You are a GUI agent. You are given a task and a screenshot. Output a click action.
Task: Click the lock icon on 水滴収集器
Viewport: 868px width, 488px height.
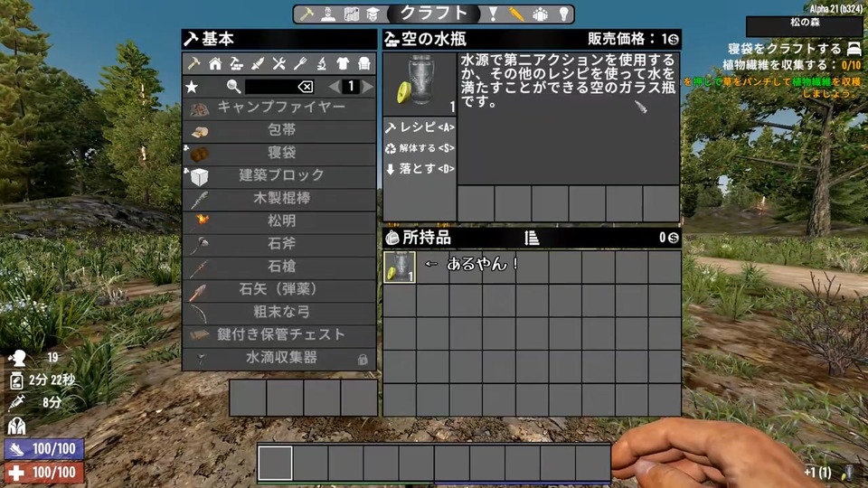[363, 360]
